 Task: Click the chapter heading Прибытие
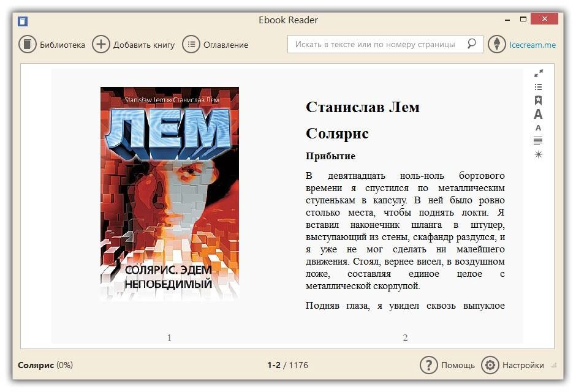pos(331,156)
